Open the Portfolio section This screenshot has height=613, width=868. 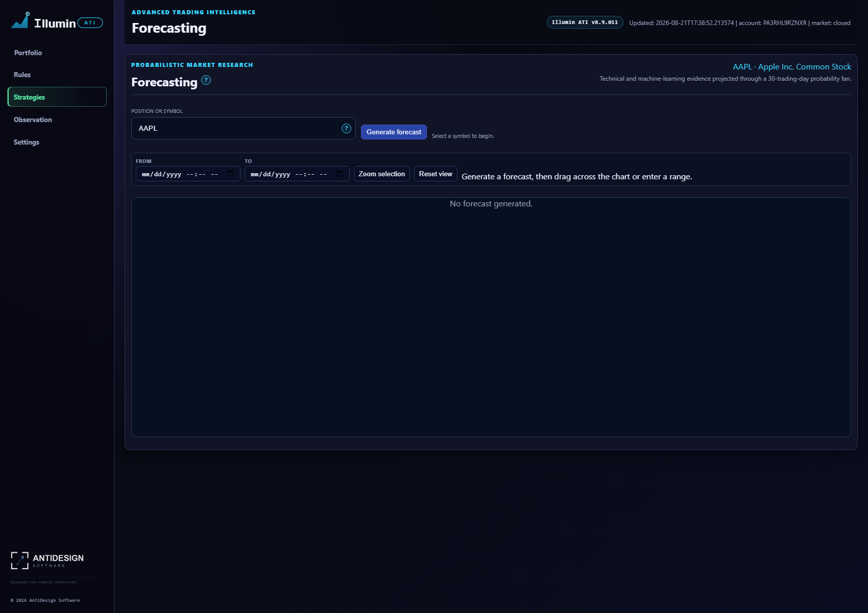(28, 53)
